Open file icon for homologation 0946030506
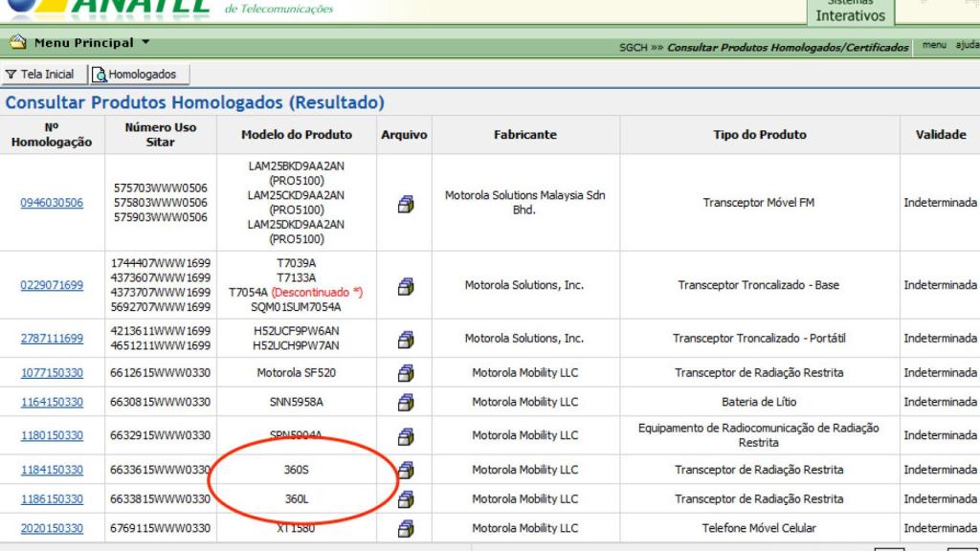Viewport: 980px width, 551px height. (x=405, y=203)
